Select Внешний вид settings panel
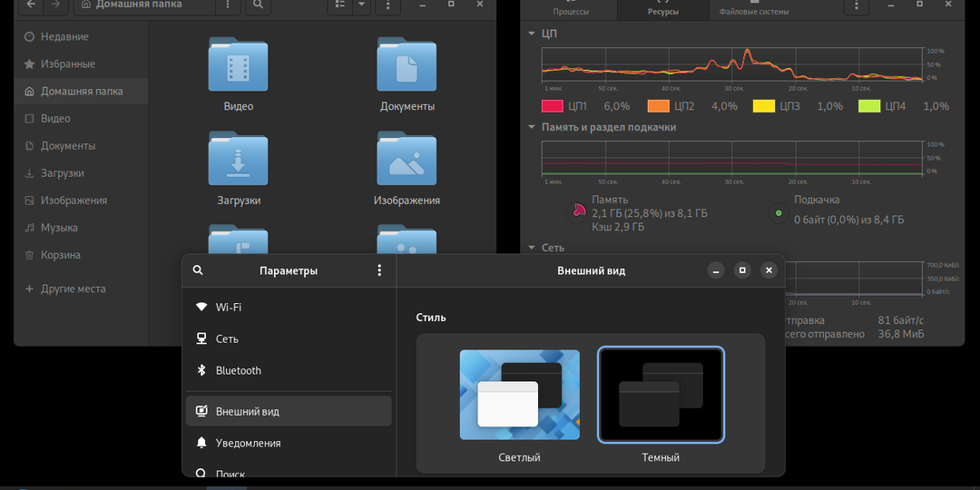 click(289, 411)
